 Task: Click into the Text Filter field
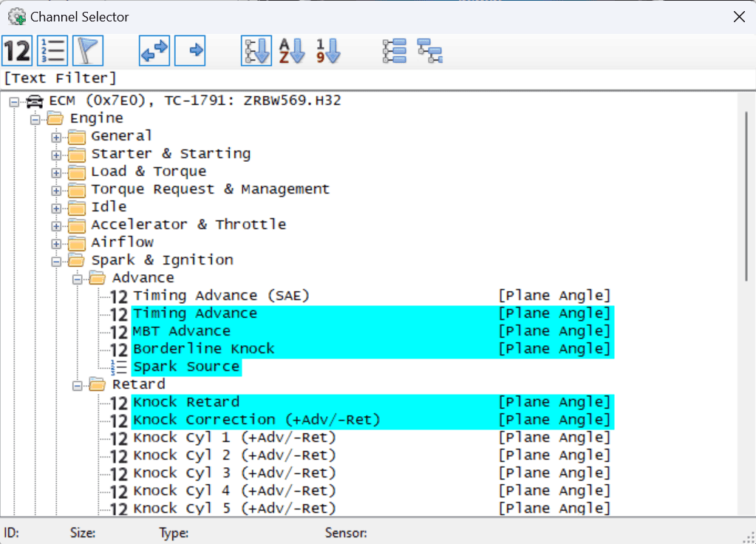(378, 78)
